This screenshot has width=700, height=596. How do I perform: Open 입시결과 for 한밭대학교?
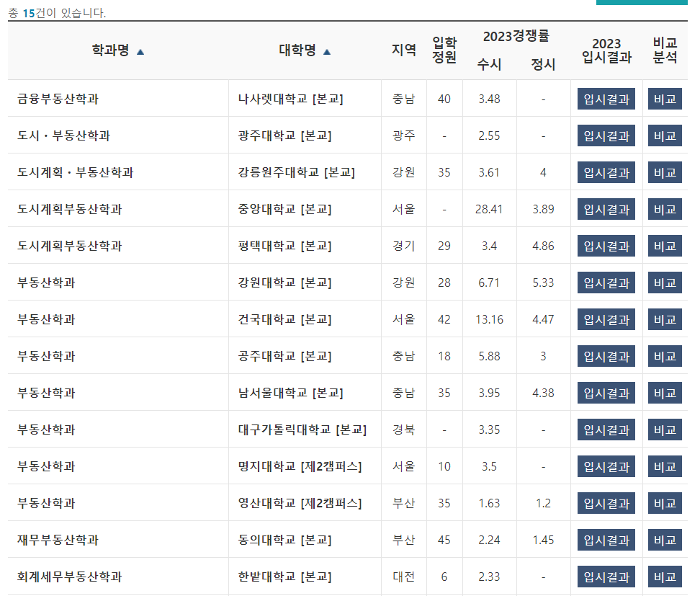[606, 577]
